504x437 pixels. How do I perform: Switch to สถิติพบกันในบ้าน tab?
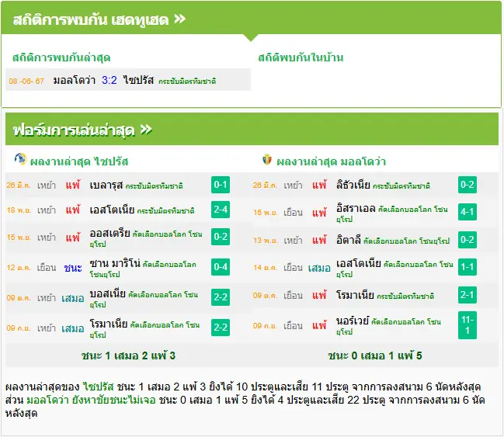click(301, 57)
